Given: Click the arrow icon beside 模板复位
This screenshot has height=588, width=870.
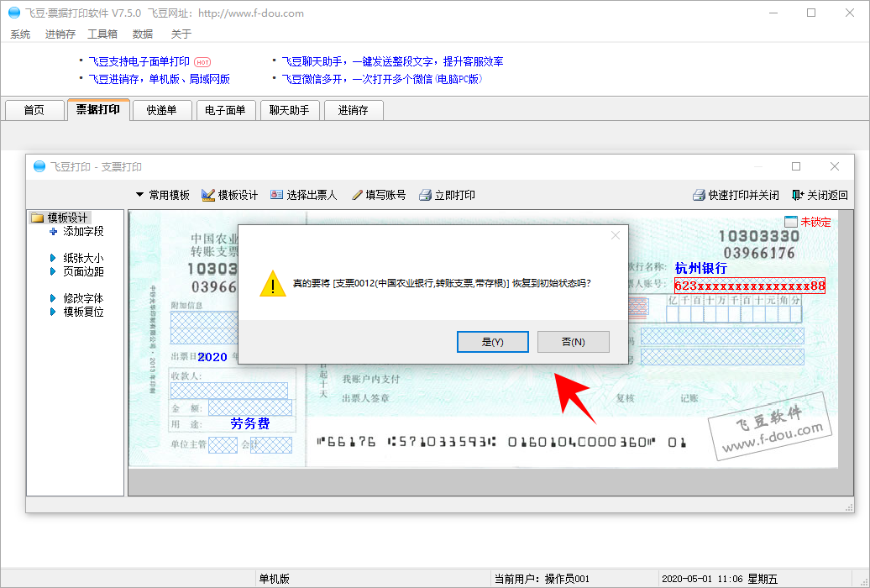Looking at the screenshot, I should point(53,312).
